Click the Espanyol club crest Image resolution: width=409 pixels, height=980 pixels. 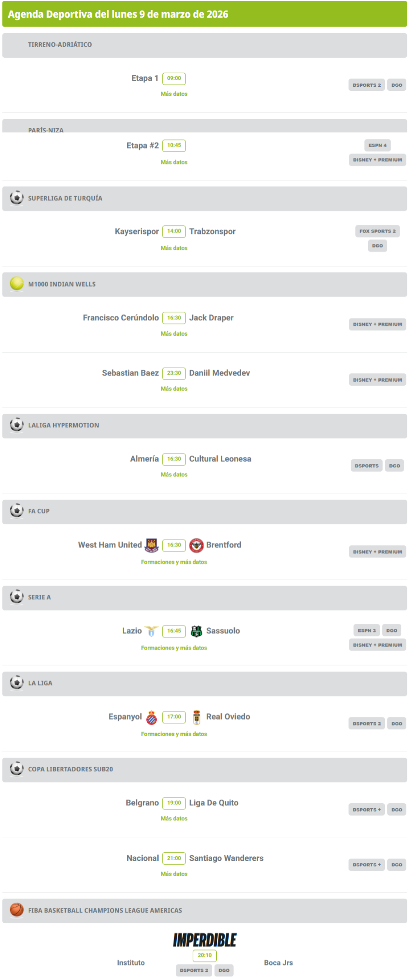[x=151, y=717]
